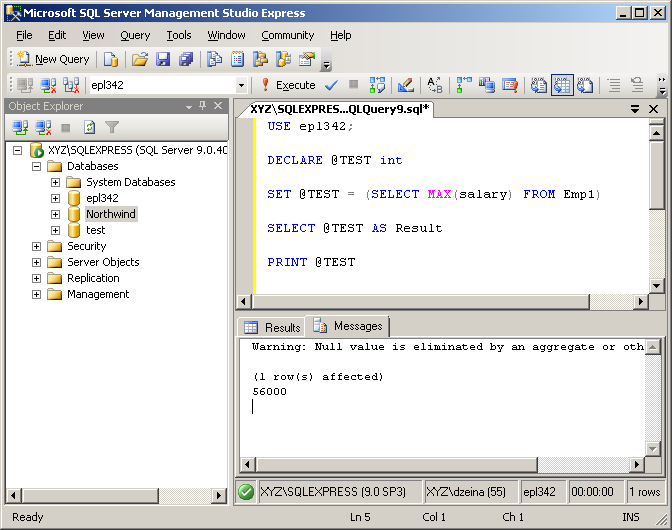Screen dimensions: 672x530
Task: Open the Edit menu
Action: click(x=57, y=35)
